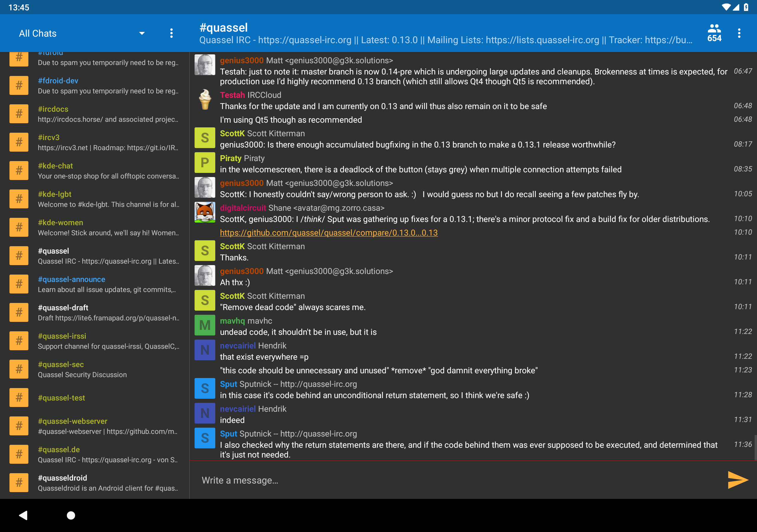The width and height of the screenshot is (757, 532).
Task: Open the GitHub compare 0.13.0...0.13 link
Action: [x=329, y=233]
